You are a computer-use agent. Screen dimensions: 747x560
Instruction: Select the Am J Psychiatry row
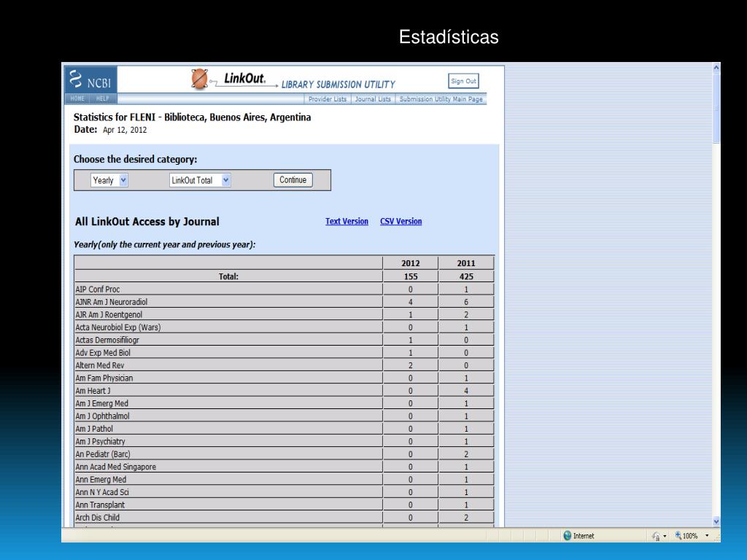[284, 442]
